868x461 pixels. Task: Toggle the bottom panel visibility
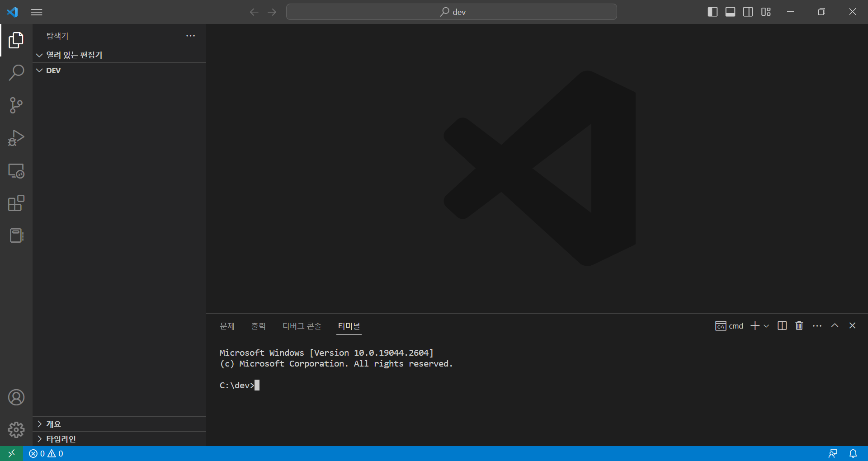[x=730, y=12]
